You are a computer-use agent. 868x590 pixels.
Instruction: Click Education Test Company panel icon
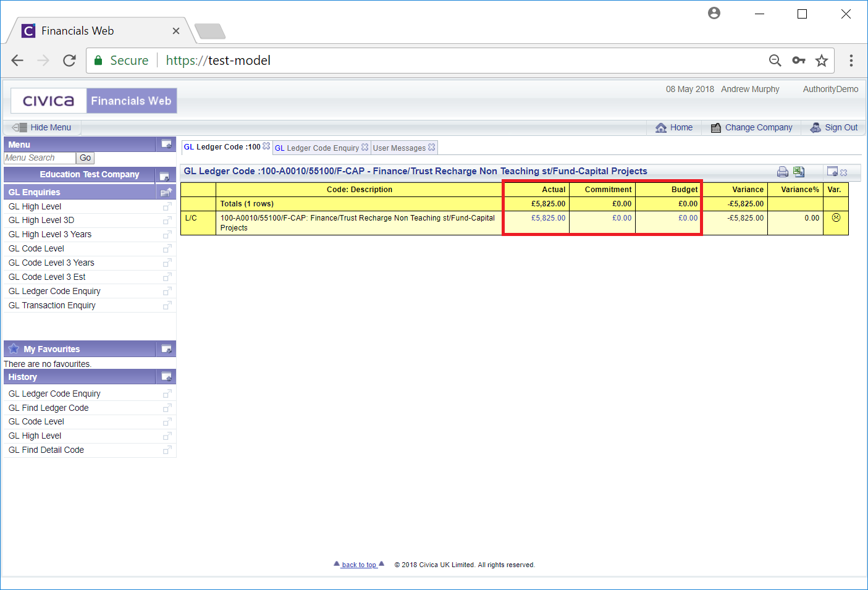coord(164,175)
